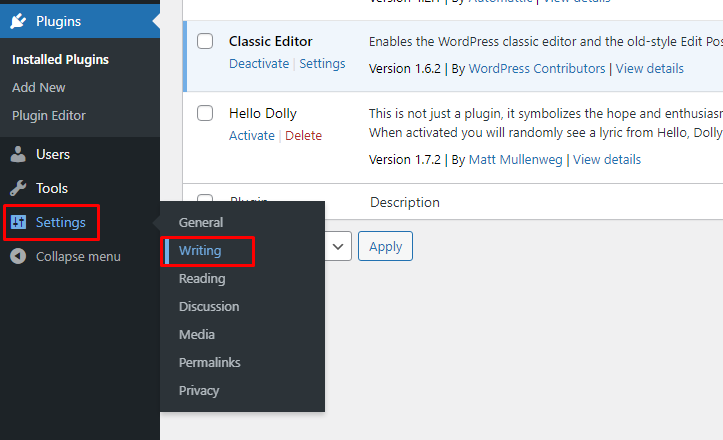Delete the Hello Dolly plugin
The height and width of the screenshot is (440, 723).
tap(303, 135)
